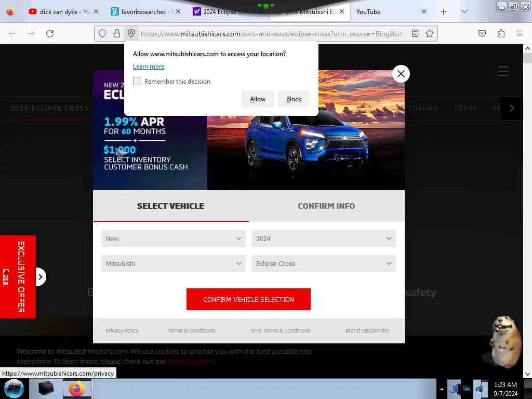Save page to Pocket icon
The width and height of the screenshot is (532, 399).
482,33
